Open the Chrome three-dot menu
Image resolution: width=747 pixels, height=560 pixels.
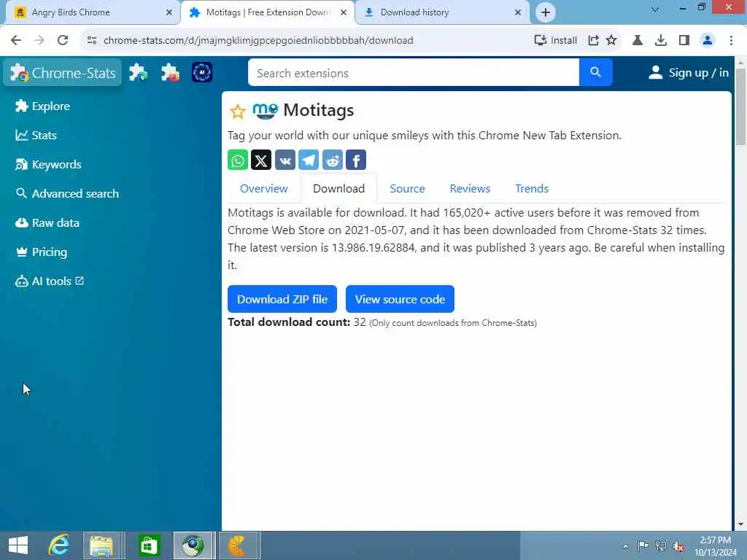tap(731, 41)
